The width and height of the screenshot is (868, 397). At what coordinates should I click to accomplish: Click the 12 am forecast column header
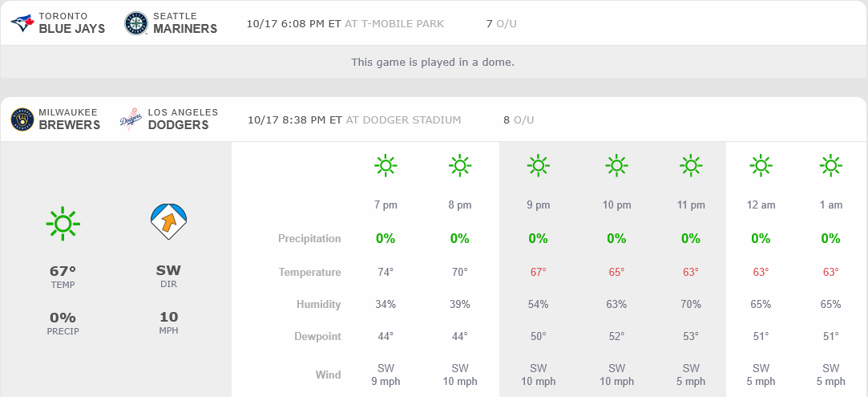point(761,205)
